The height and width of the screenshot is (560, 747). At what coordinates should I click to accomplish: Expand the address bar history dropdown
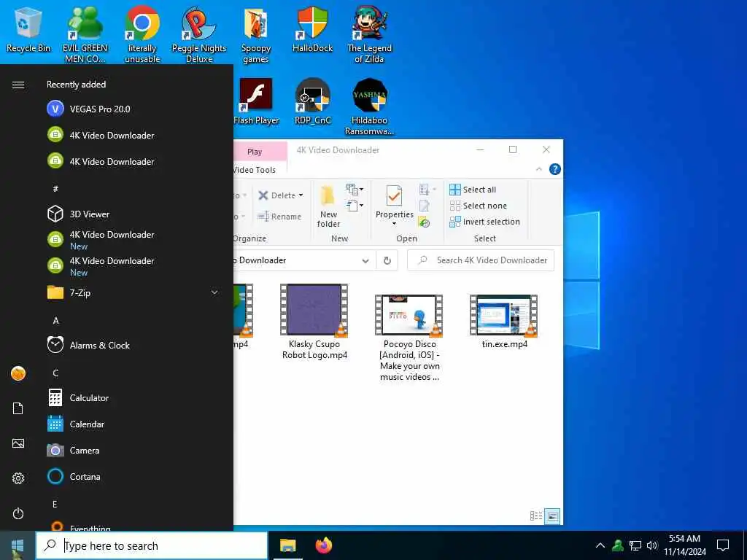[365, 260]
